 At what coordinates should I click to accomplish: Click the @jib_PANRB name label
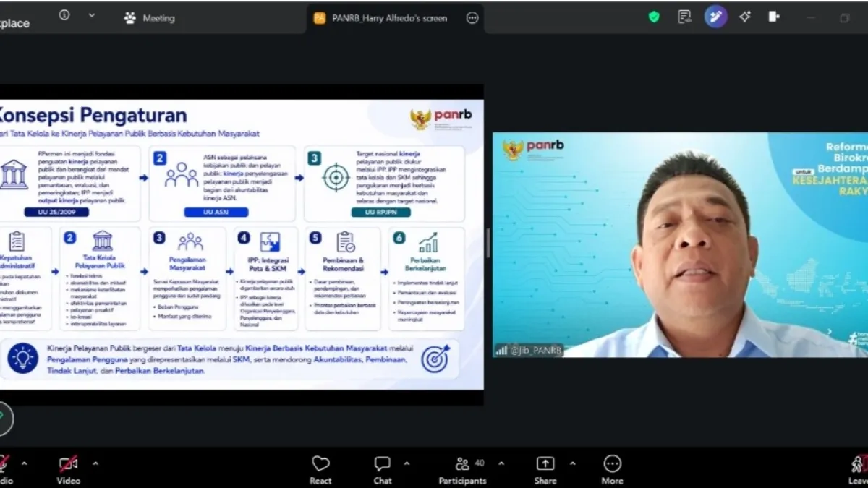coord(536,351)
